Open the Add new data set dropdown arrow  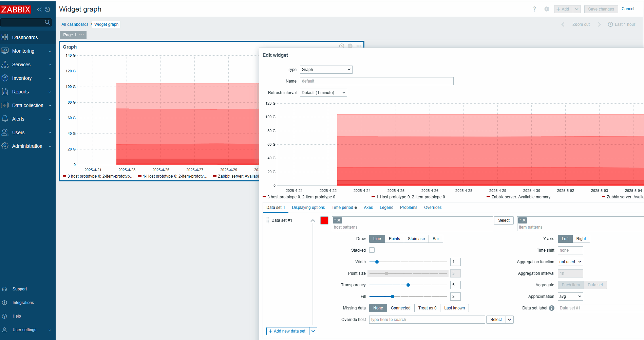coord(313,331)
